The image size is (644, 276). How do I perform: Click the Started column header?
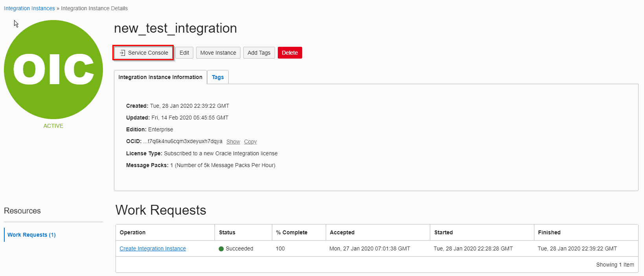[482, 232]
